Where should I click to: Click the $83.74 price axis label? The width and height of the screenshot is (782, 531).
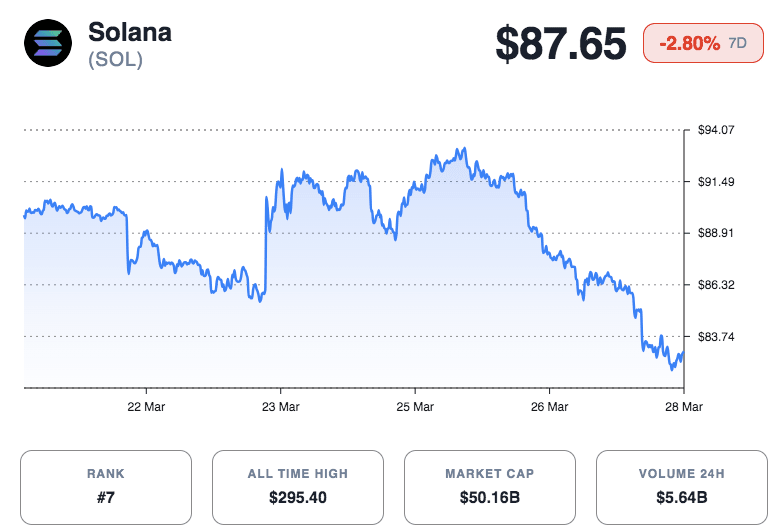(x=716, y=337)
